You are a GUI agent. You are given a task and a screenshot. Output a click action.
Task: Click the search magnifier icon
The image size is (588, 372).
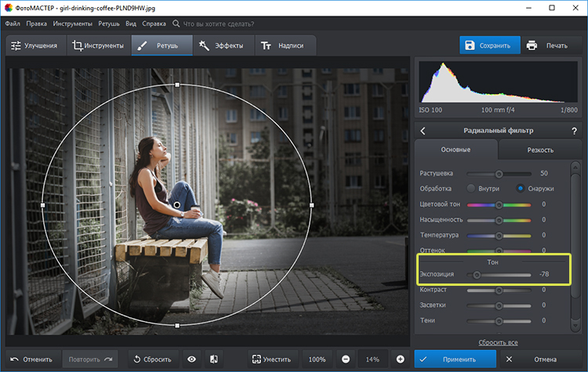[x=176, y=23]
